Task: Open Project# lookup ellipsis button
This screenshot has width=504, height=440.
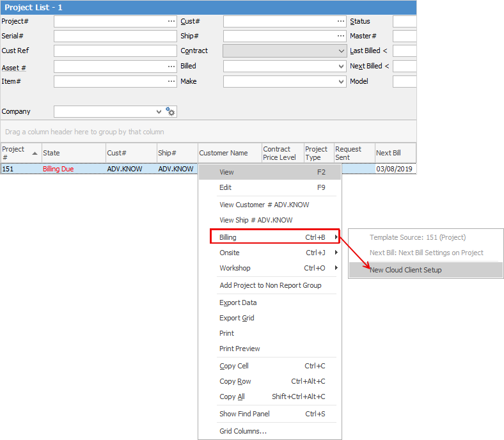Action: (x=171, y=21)
